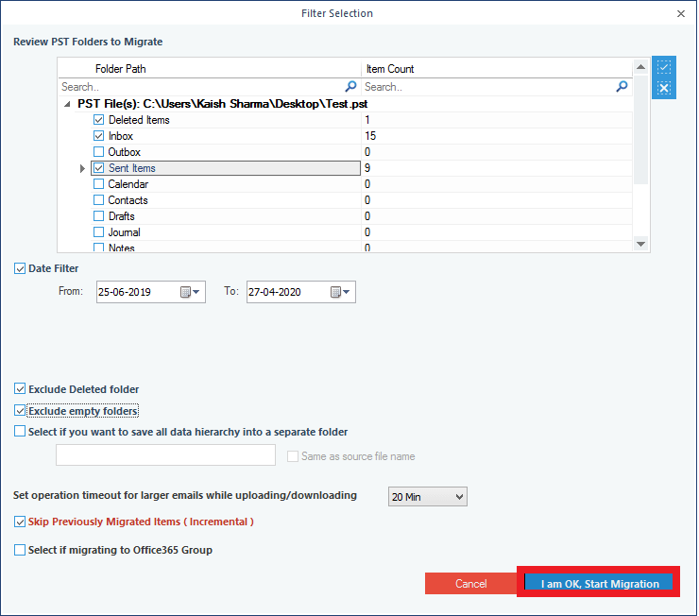699x616 pixels.
Task: Check Same as source file name
Action: pyautogui.click(x=293, y=456)
